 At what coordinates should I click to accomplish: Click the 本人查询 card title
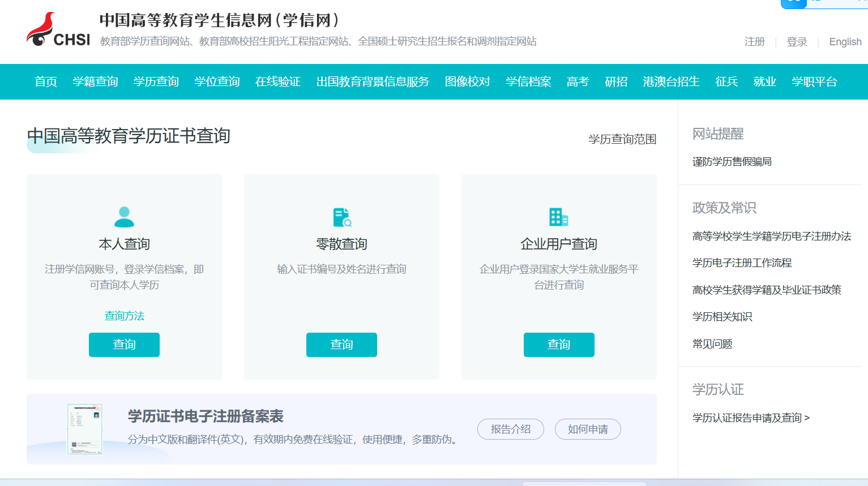124,244
